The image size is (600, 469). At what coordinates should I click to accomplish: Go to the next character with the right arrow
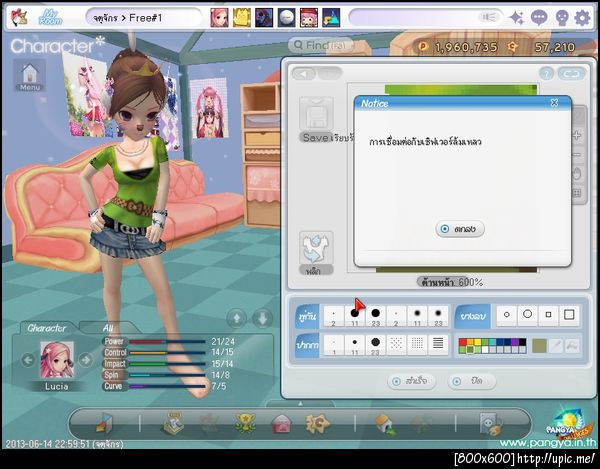tap(85, 360)
